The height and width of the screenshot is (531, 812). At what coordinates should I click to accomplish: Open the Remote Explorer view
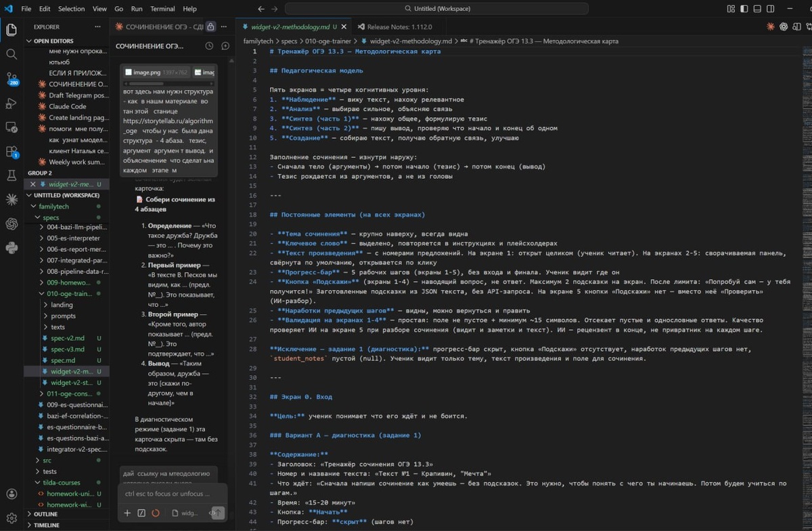coord(12,127)
